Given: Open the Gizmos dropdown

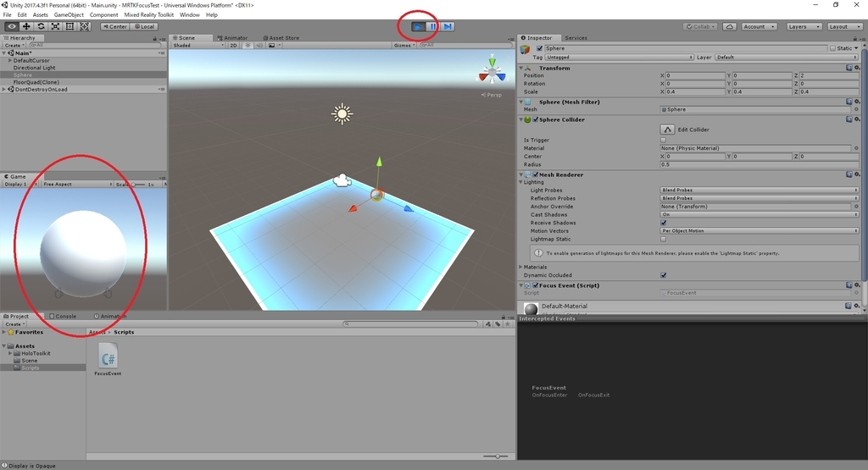Looking at the screenshot, I should click(404, 46).
